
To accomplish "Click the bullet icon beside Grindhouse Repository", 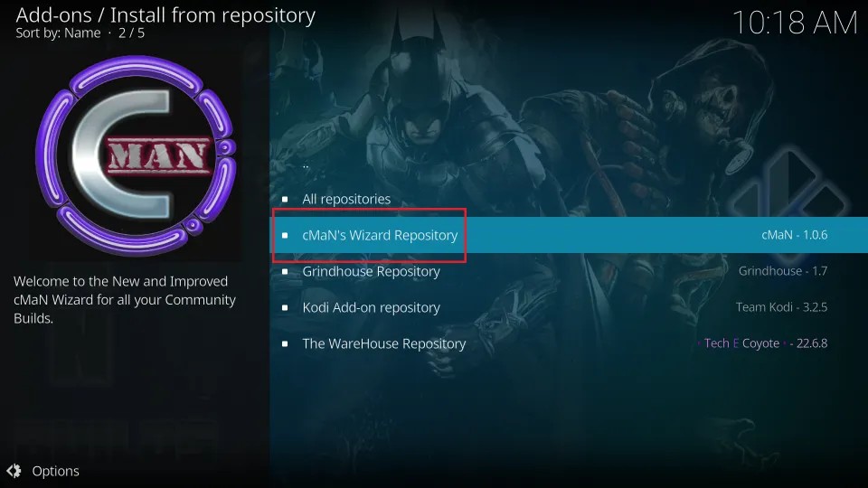I will [285, 271].
